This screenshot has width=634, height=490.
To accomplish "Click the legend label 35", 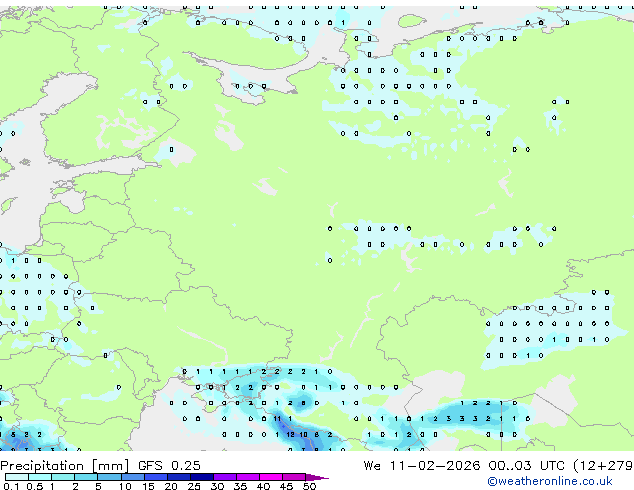I will click(x=240, y=486).
